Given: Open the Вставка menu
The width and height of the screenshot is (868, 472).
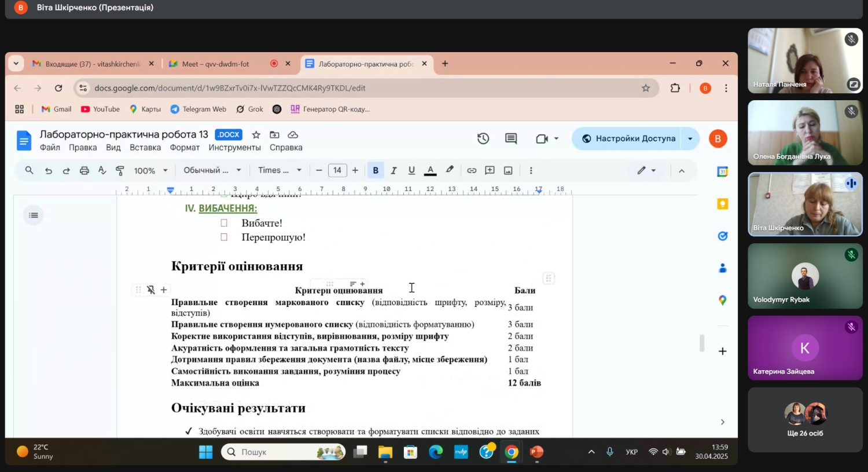Looking at the screenshot, I should (145, 148).
